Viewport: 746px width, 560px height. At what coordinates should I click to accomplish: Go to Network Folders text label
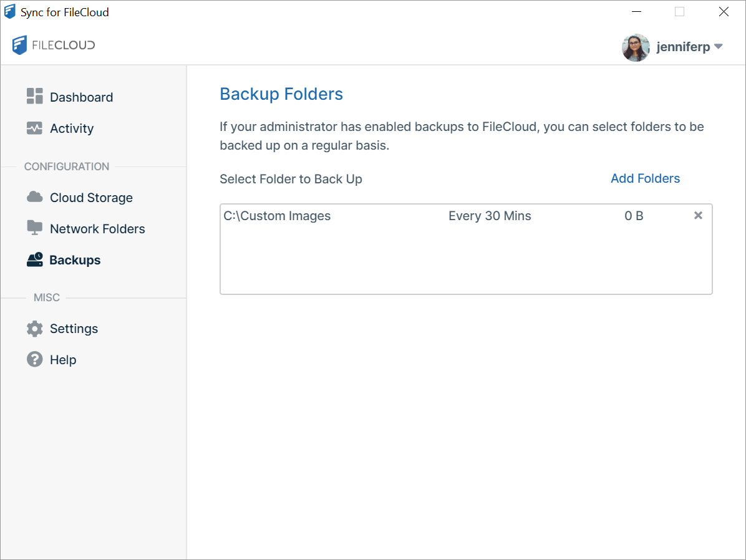point(97,229)
